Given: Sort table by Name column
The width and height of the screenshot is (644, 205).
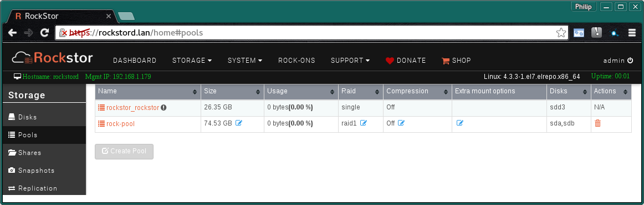Looking at the screenshot, I should tap(148, 91).
